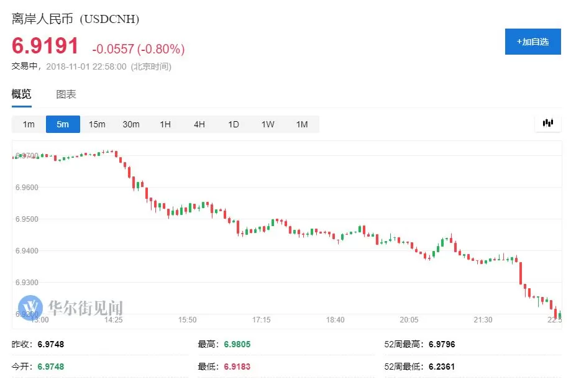Click the 最高 value 6.9805

[237, 344]
